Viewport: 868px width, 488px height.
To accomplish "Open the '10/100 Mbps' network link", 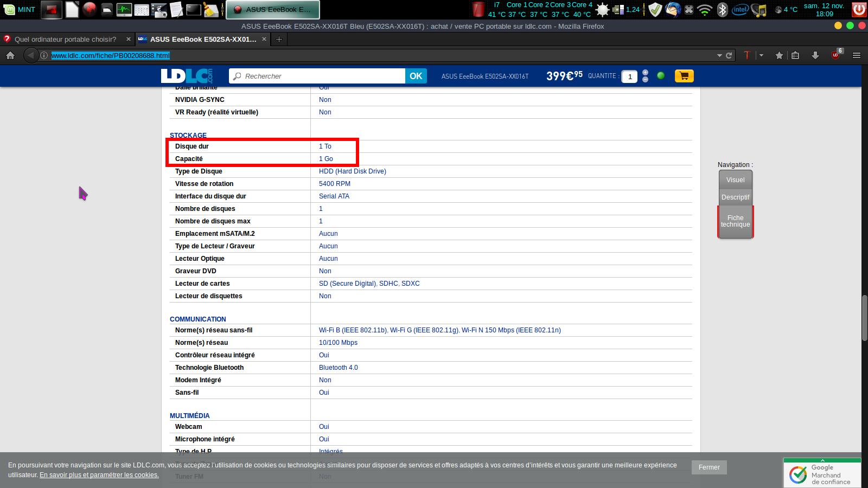I will 338,343.
